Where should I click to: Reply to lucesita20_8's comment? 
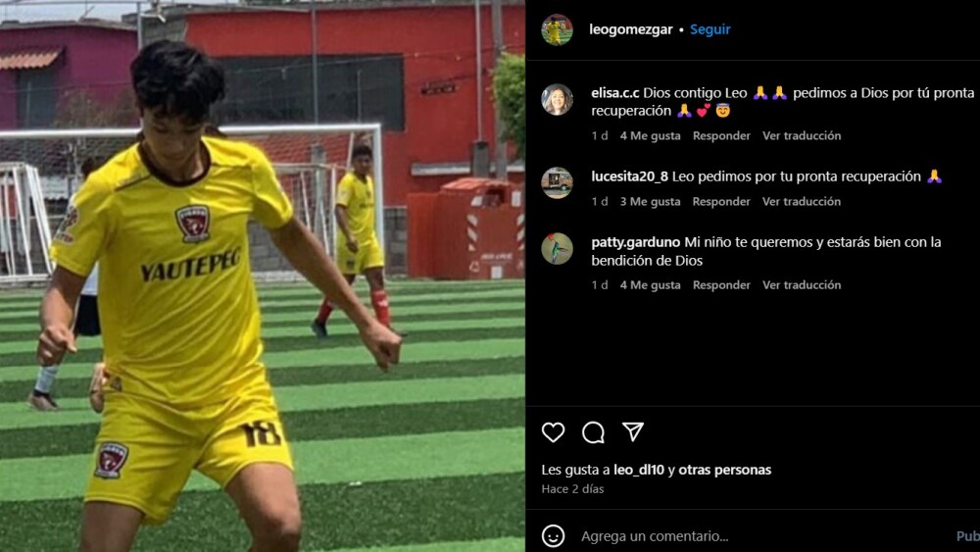click(721, 201)
